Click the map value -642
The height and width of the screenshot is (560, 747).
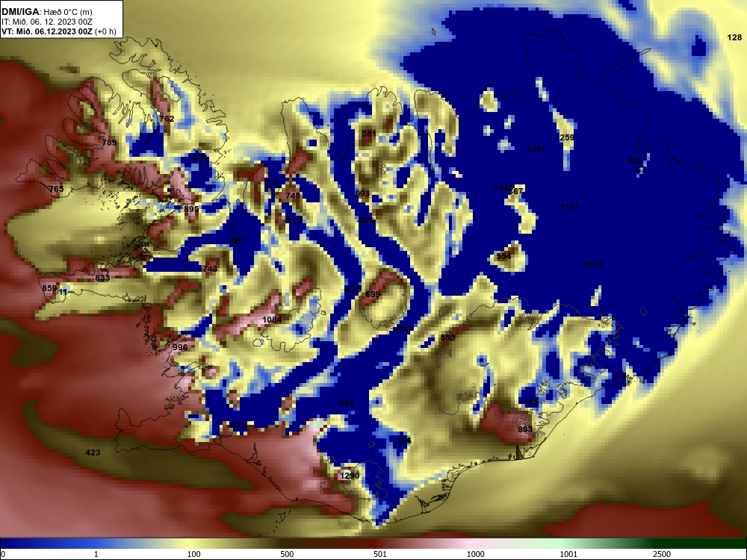345,402
